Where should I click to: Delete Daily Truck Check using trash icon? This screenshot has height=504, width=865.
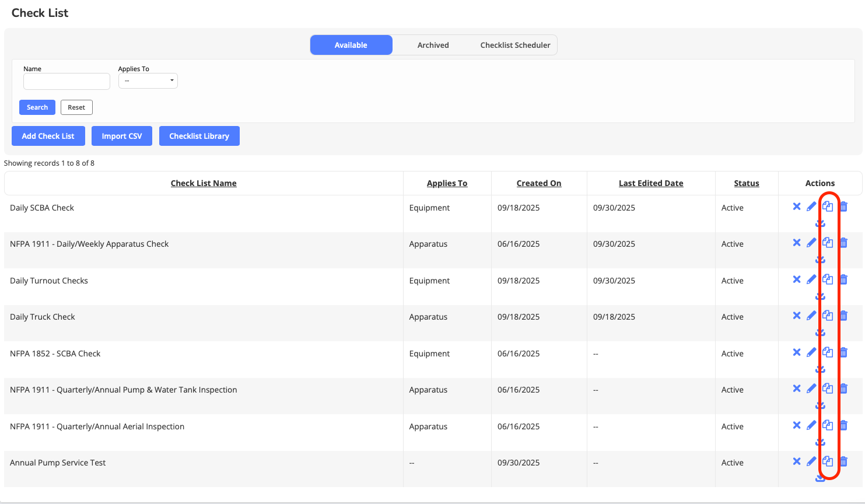point(843,316)
